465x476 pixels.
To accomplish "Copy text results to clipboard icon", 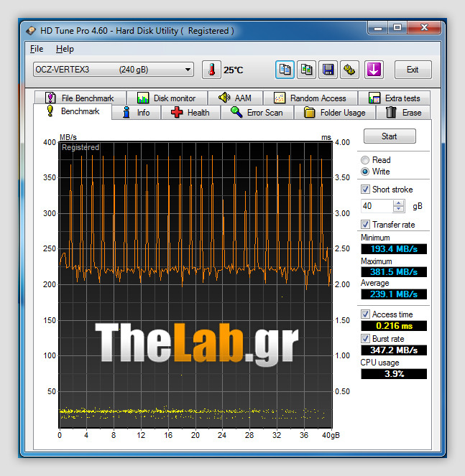I will [285, 70].
